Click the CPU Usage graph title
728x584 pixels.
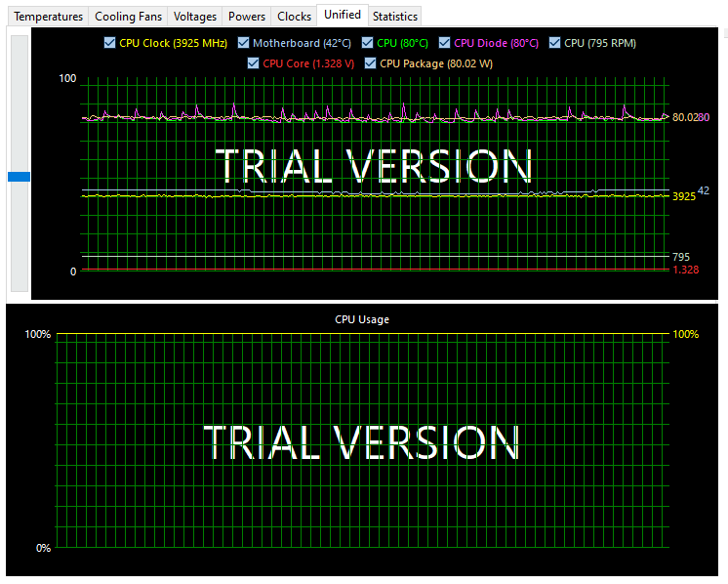coord(362,319)
